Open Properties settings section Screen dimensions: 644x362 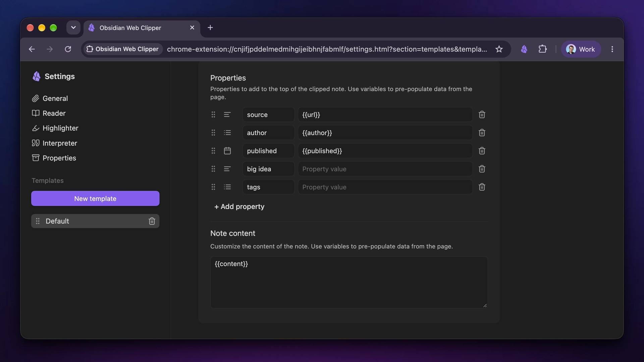[x=54, y=158]
